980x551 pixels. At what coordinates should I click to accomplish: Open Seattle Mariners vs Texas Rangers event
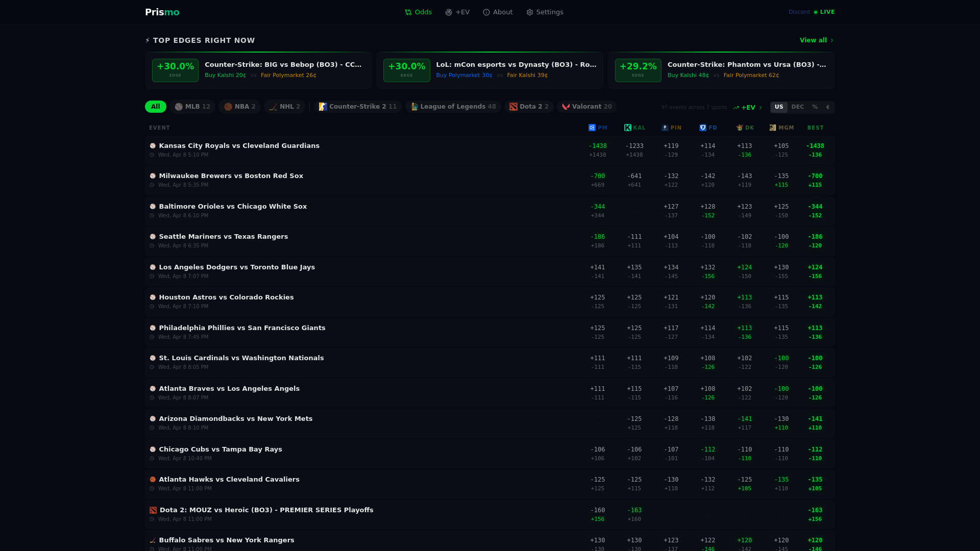pyautogui.click(x=490, y=241)
